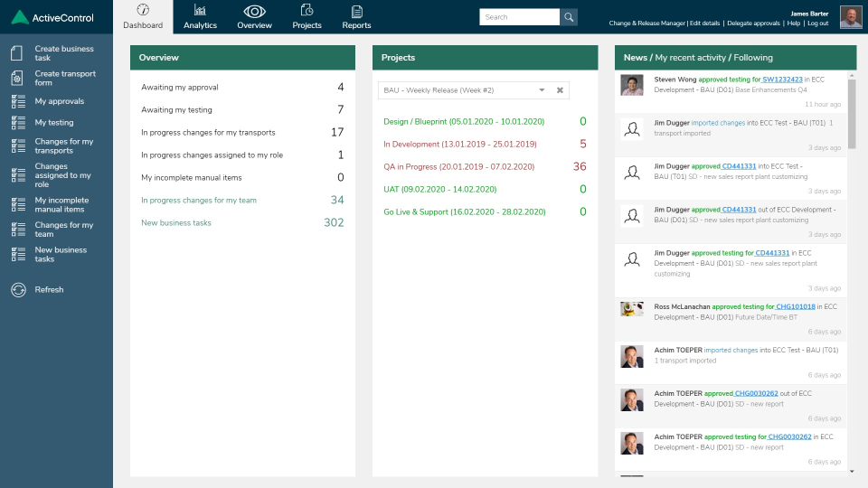The width and height of the screenshot is (868, 488).
Task: Open the Analytics chart icon
Action: (x=200, y=10)
